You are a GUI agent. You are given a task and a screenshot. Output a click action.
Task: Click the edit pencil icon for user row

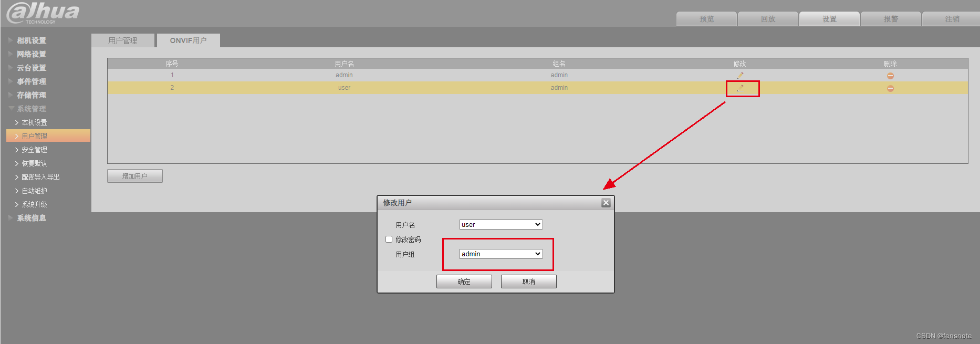pyautogui.click(x=740, y=88)
